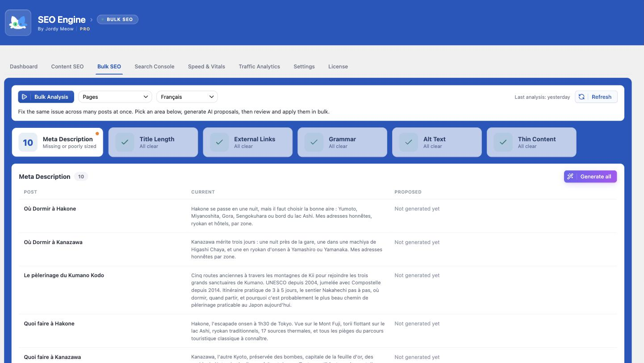
Task: Open the Settings tab
Action: [x=304, y=67]
